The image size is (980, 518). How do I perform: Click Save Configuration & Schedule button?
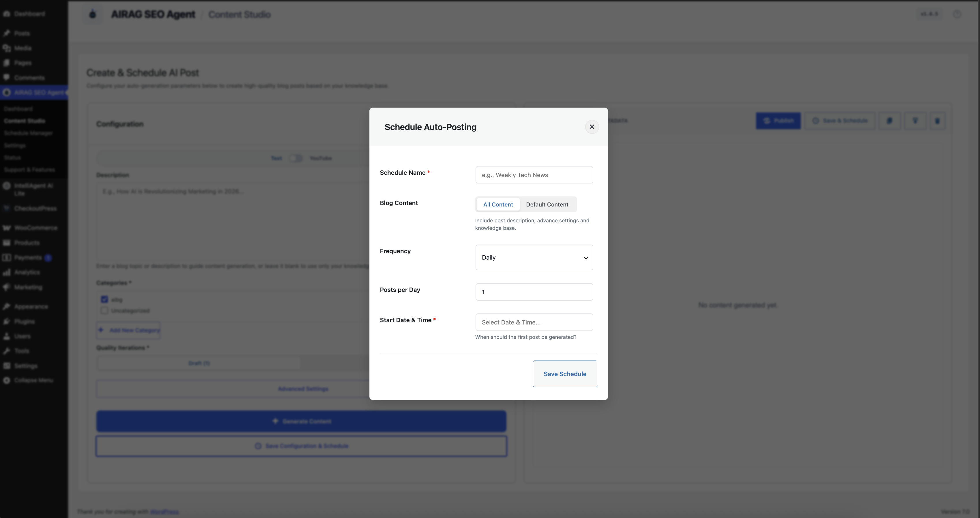301,446
